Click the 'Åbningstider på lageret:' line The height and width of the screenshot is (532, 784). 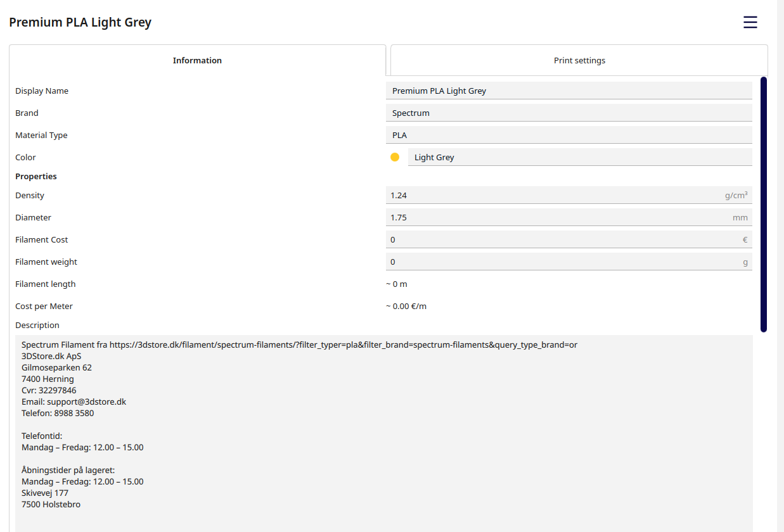tap(68, 470)
